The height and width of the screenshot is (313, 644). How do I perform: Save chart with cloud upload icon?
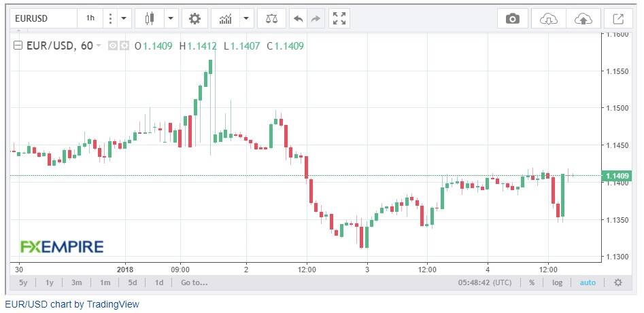coord(583,18)
